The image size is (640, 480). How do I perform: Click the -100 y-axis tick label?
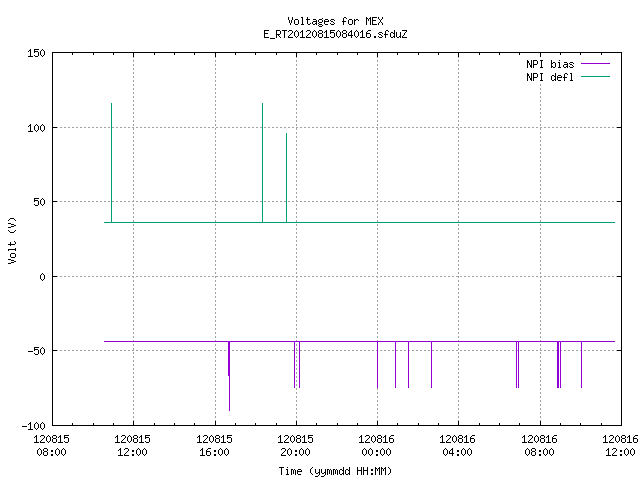[x=33, y=426]
